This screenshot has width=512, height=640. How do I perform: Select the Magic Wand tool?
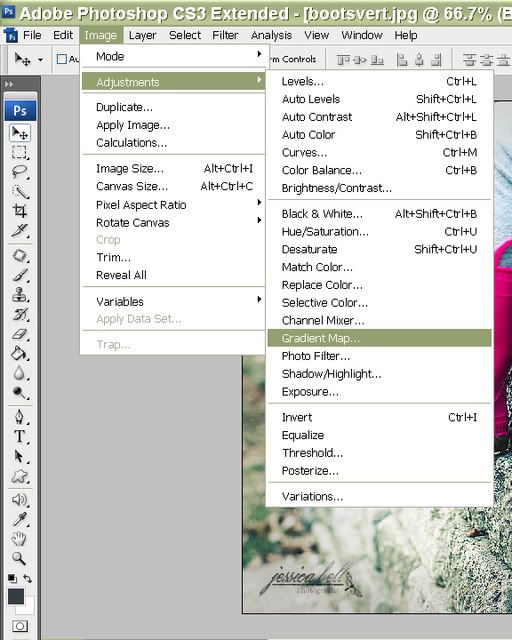(20, 191)
